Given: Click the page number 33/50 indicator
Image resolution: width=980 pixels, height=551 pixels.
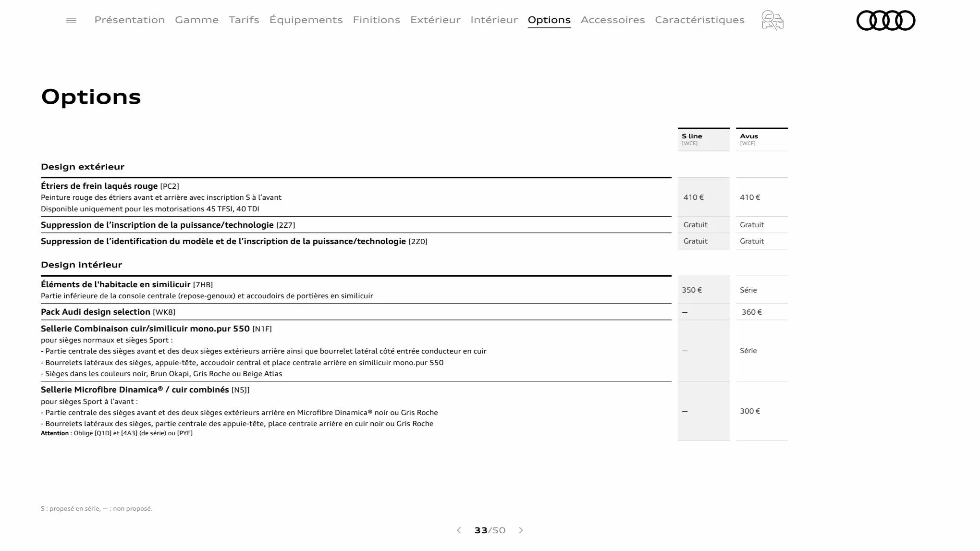Looking at the screenshot, I should pos(490,530).
